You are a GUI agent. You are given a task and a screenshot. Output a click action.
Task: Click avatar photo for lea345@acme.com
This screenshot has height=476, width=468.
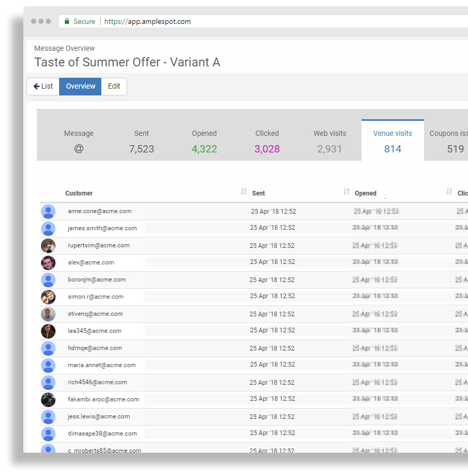pyautogui.click(x=48, y=331)
